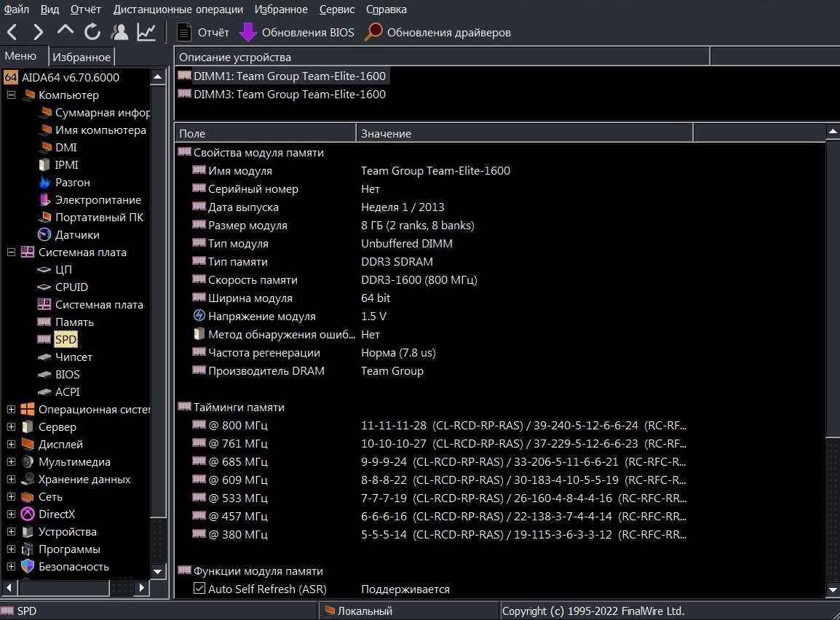
Task: Select the ЦП processor icon item
Action: [44, 270]
